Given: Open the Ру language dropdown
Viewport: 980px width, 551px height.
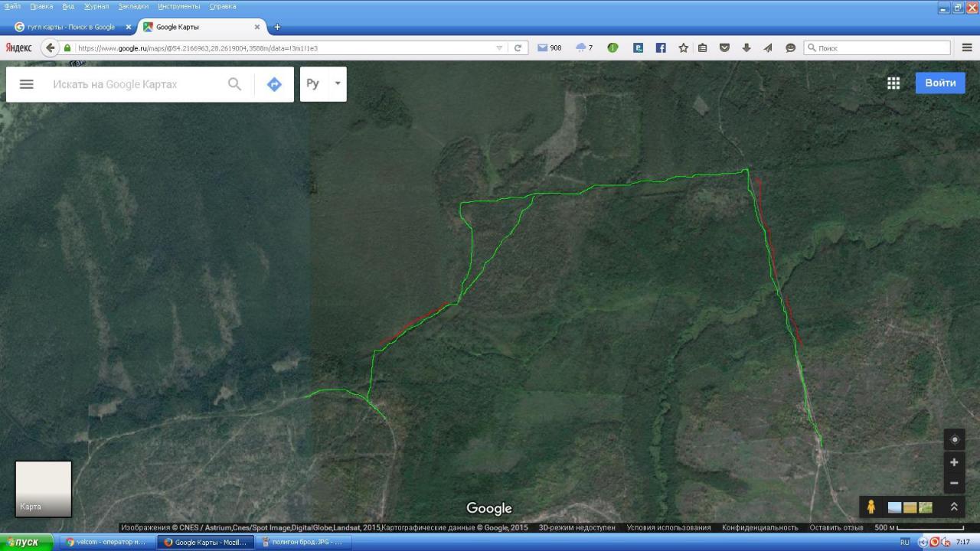Looking at the screenshot, I should coord(323,84).
